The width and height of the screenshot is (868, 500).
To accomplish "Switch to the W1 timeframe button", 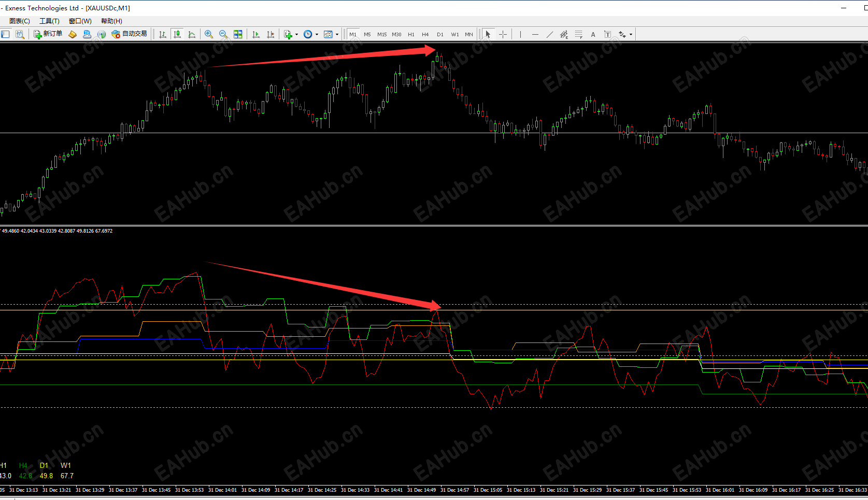I will click(454, 34).
